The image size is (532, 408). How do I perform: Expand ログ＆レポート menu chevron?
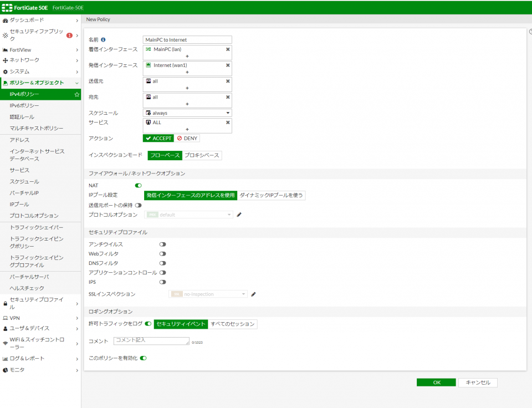pos(77,359)
